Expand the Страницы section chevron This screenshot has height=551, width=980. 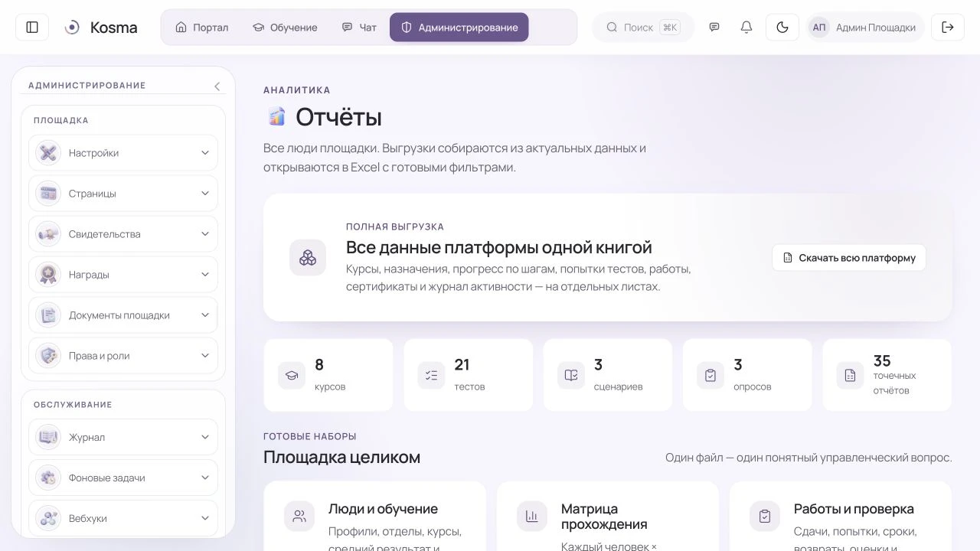point(205,194)
